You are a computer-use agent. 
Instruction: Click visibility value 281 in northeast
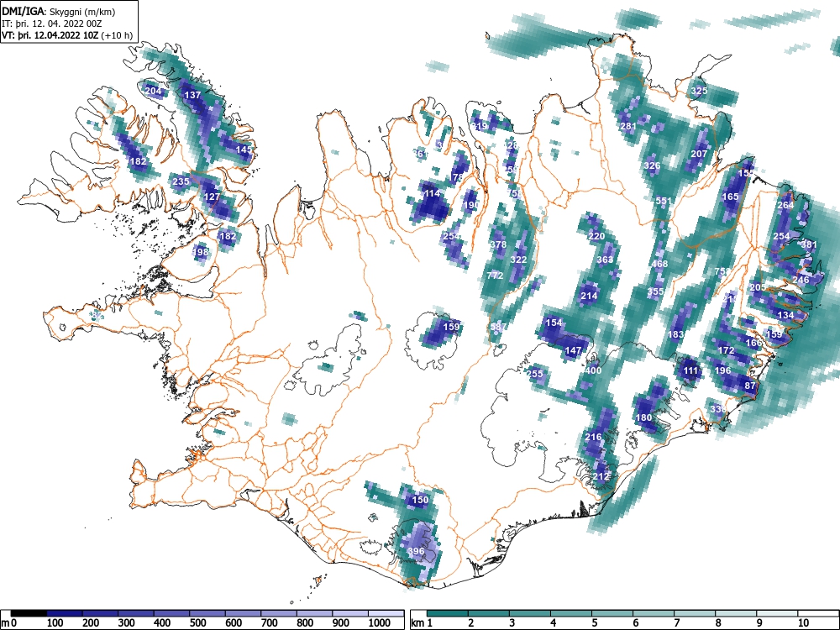[x=627, y=127]
